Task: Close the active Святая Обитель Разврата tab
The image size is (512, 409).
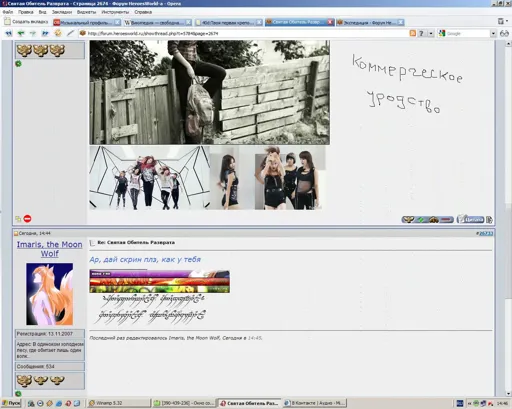Action: [x=330, y=22]
